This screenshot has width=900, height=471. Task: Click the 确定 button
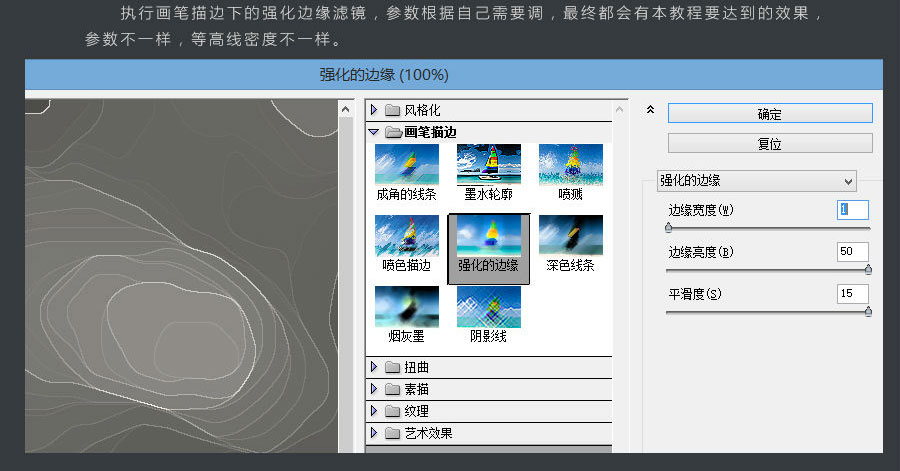click(x=770, y=114)
